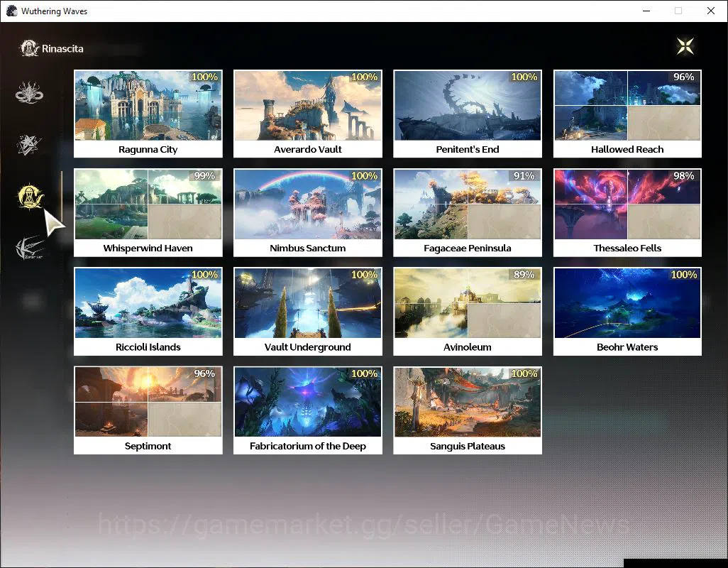Select the first region emblem in the sidebar
Image resolution: width=728 pixels, height=568 pixels.
tap(29, 92)
